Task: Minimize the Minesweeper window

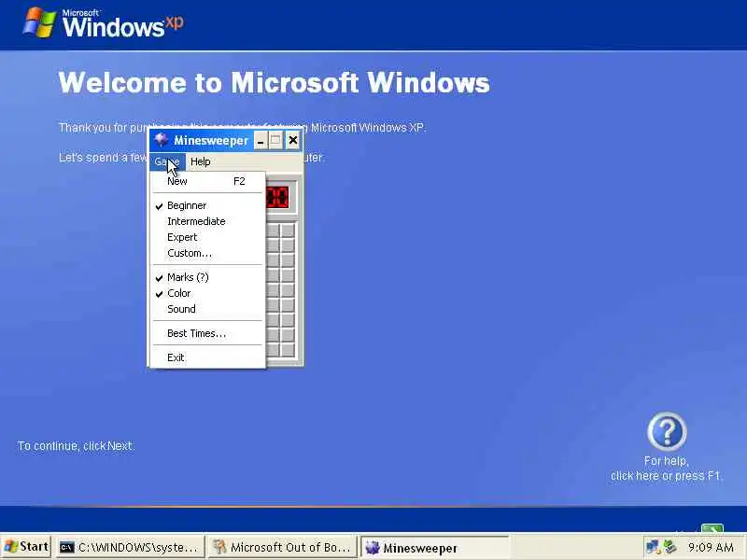Action: click(x=261, y=141)
